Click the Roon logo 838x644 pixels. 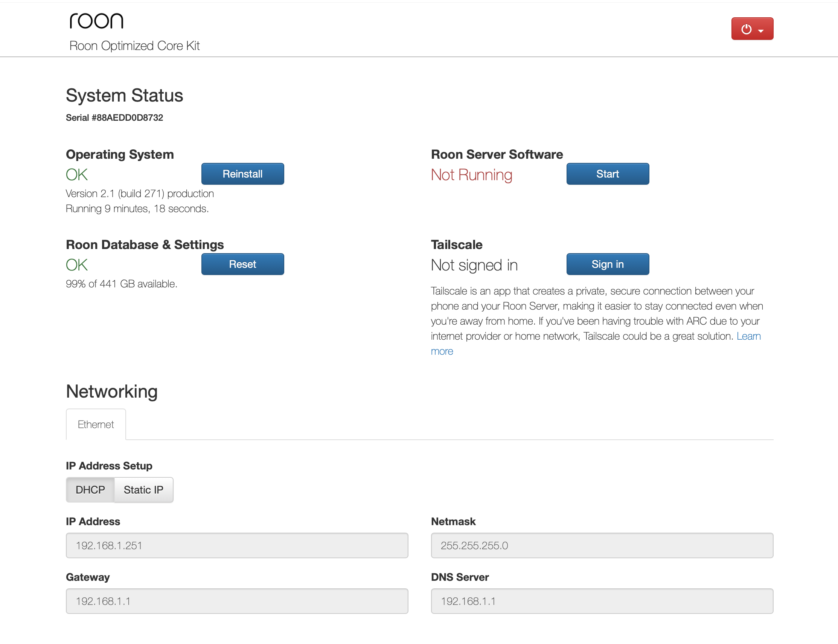(x=96, y=21)
